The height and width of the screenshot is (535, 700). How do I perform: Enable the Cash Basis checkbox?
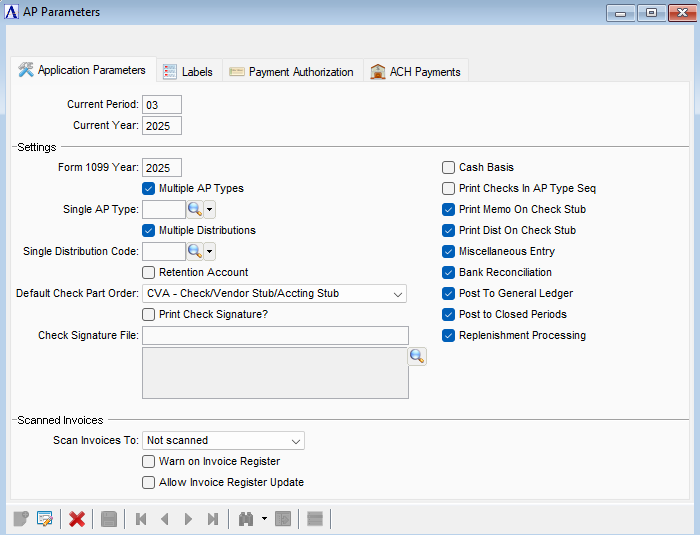tap(449, 168)
